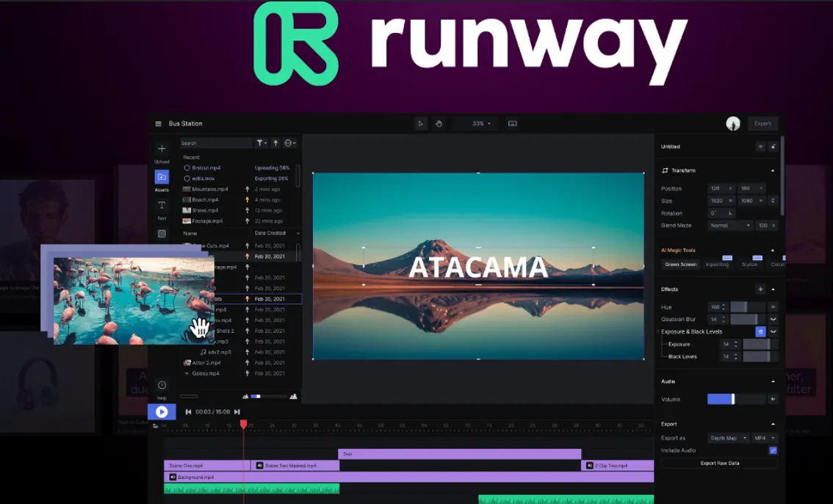The height and width of the screenshot is (504, 833).
Task: Select Actor 2.mp4 in asset list
Action: tap(206, 363)
